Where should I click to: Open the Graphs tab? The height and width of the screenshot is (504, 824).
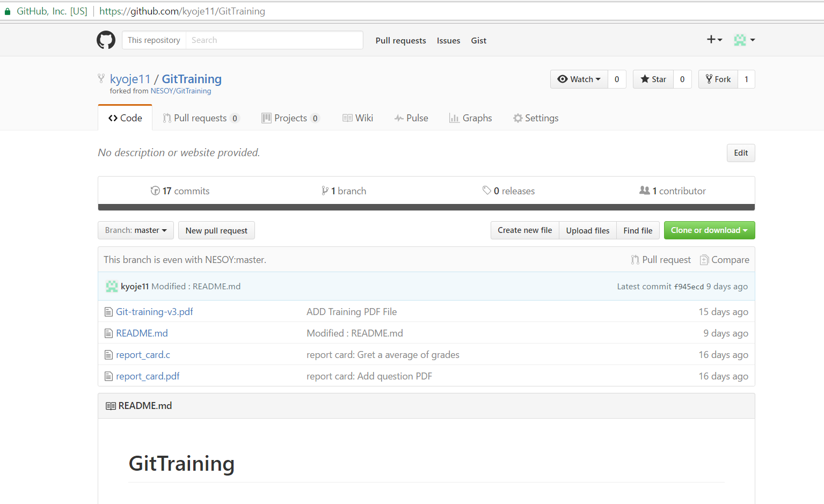pos(470,118)
